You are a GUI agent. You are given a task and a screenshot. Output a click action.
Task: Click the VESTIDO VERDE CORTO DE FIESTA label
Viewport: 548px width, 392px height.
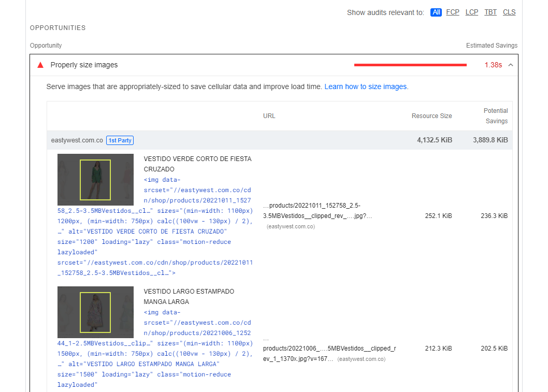(197, 164)
